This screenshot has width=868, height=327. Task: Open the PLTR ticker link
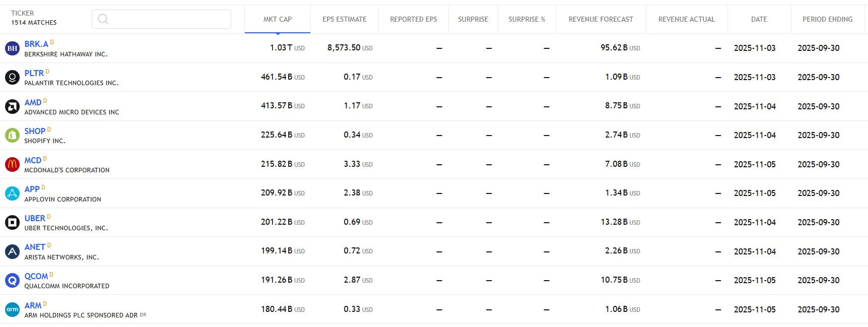click(x=34, y=73)
